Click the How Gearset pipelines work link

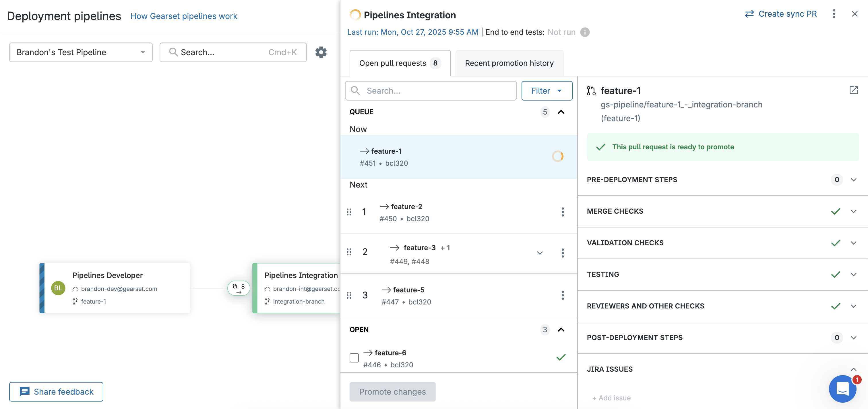coord(184,16)
